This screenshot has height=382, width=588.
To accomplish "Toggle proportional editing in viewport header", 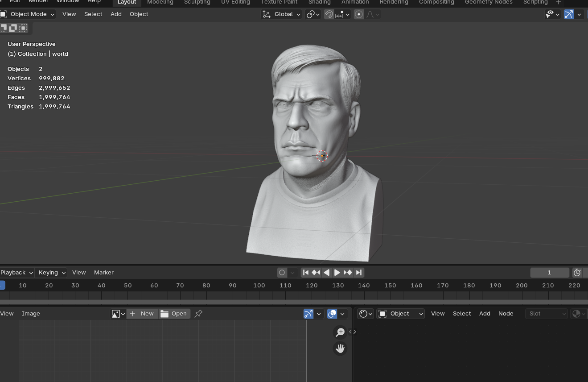I will [359, 14].
